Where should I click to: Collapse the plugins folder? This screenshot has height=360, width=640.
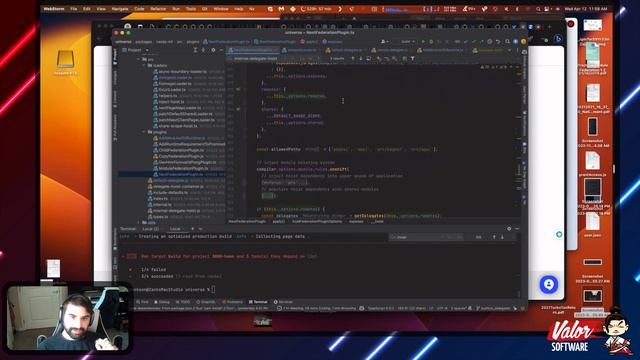(x=144, y=132)
